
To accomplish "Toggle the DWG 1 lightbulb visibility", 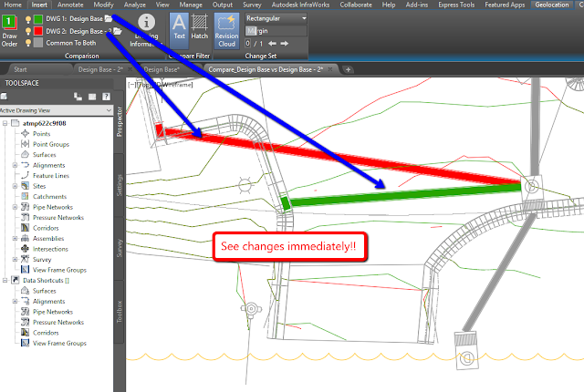I will tap(28, 19).
